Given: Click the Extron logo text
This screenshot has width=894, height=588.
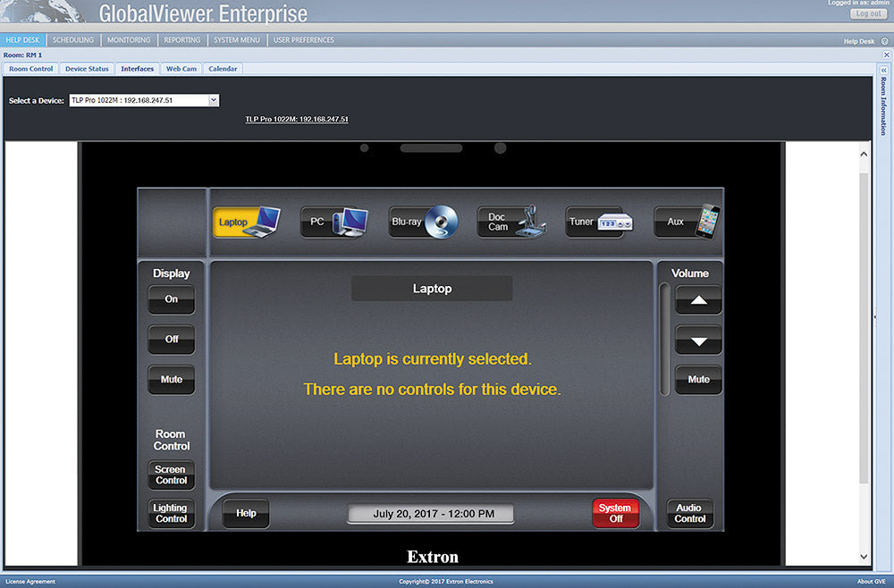Looking at the screenshot, I should pos(432,557).
